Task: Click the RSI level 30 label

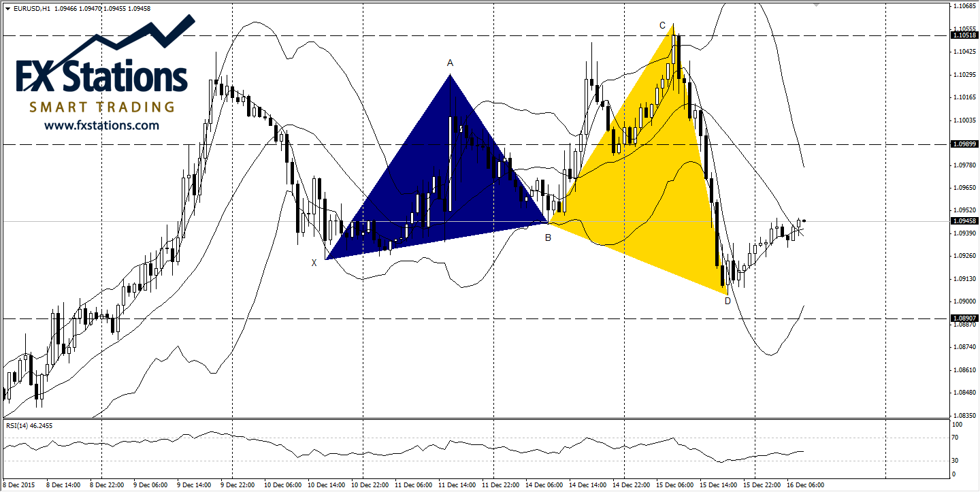Action: point(955,461)
